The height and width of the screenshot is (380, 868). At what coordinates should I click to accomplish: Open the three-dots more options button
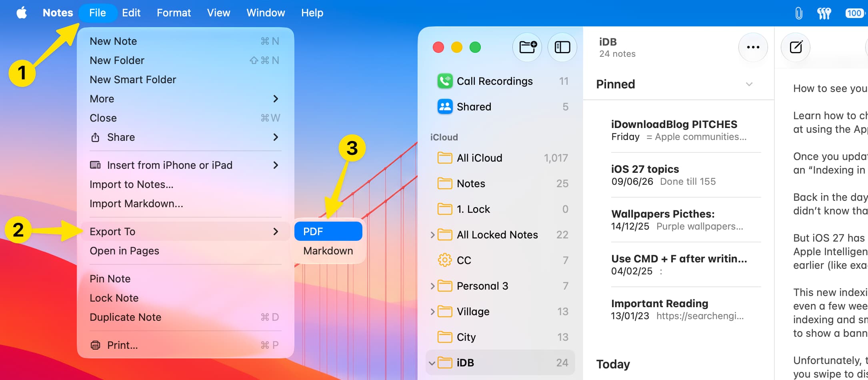click(753, 47)
